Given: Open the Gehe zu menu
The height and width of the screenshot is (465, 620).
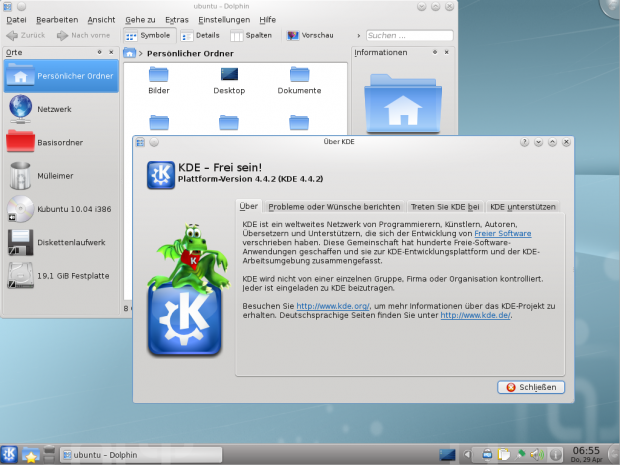Looking at the screenshot, I should [x=140, y=20].
